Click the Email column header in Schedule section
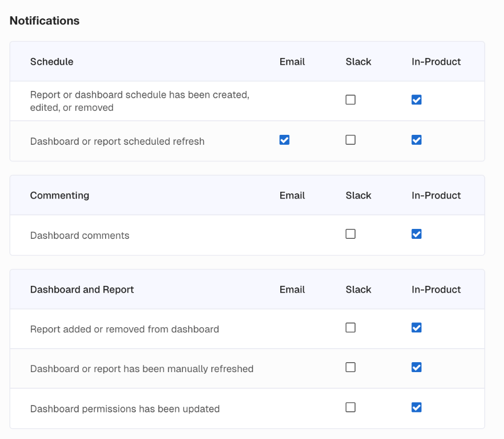Image resolution: width=504 pixels, height=439 pixels. [292, 62]
